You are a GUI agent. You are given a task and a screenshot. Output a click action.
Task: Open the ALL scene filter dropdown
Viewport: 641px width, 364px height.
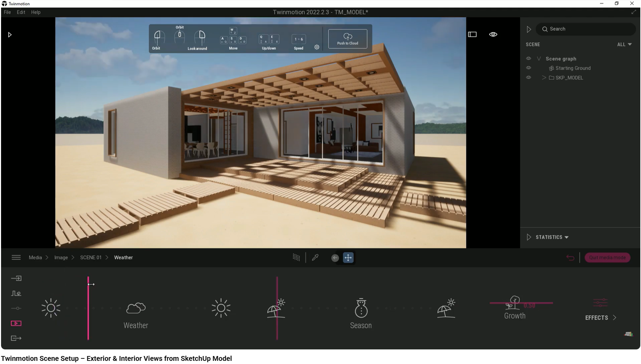pos(624,44)
